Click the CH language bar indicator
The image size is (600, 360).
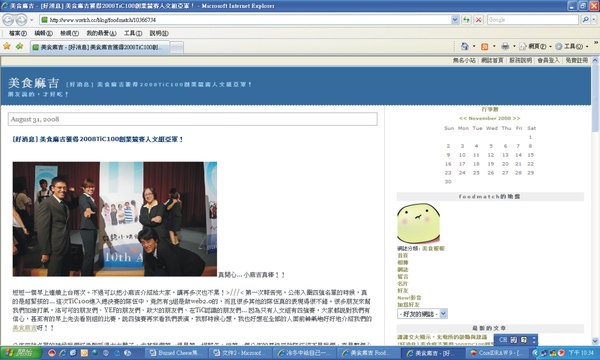pos(502,340)
